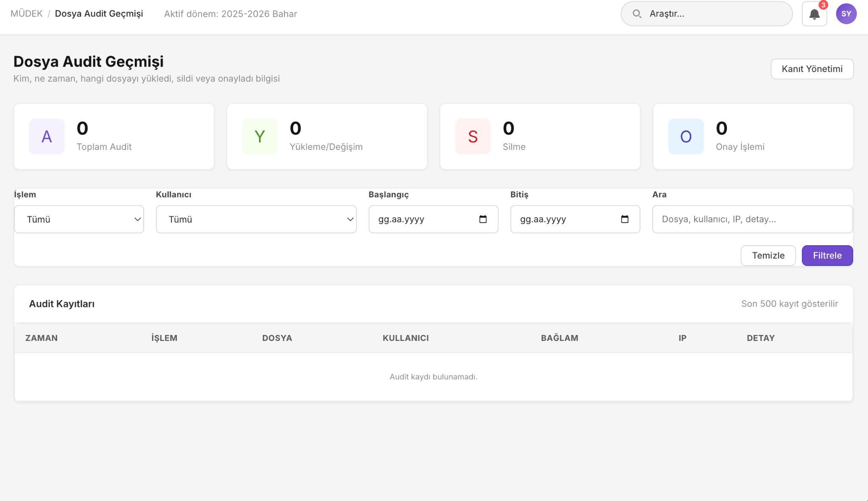Click the ZAMAN column header
Screen dimensions: 868x501
point(42,338)
